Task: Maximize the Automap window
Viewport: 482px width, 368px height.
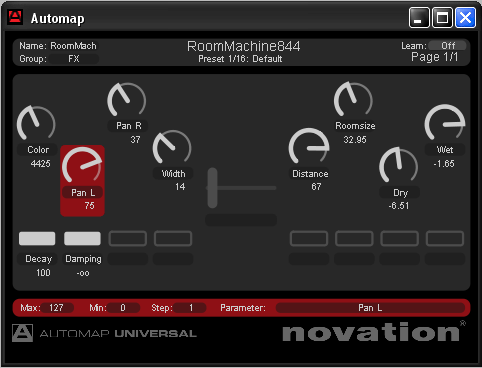Action: click(442, 18)
